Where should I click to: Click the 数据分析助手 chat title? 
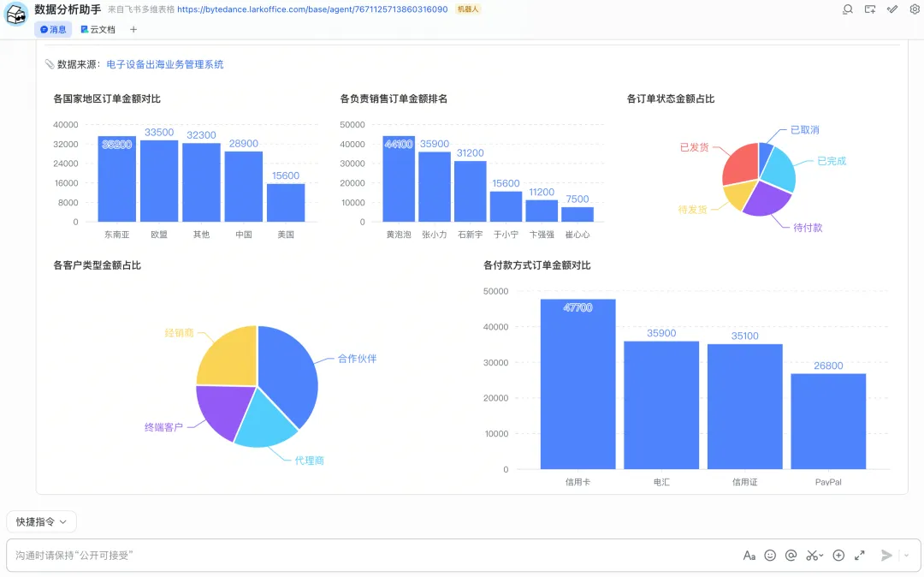point(68,9)
